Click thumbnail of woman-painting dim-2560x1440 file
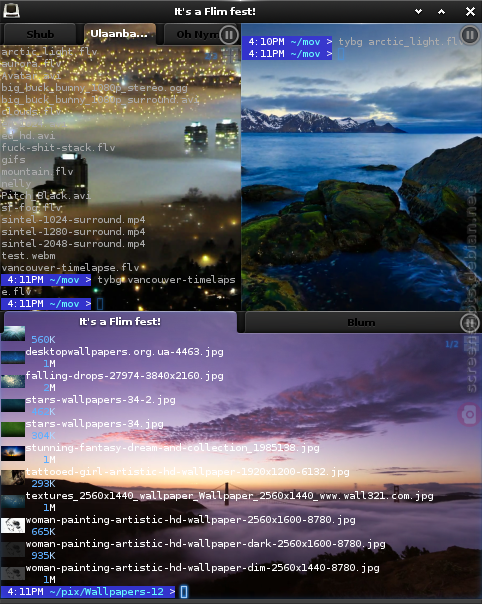 pyautogui.click(x=13, y=573)
